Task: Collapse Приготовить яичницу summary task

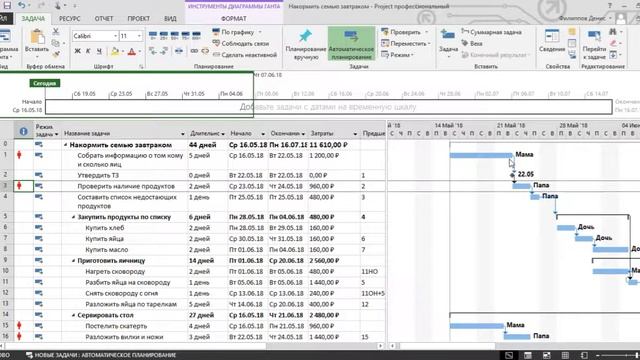Action: click(73, 261)
